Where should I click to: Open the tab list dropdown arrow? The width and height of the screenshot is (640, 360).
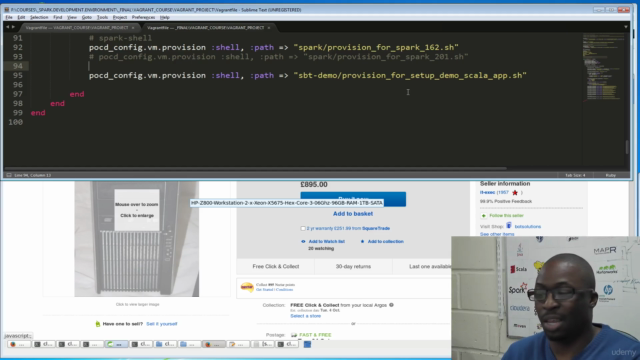(x=626, y=27)
